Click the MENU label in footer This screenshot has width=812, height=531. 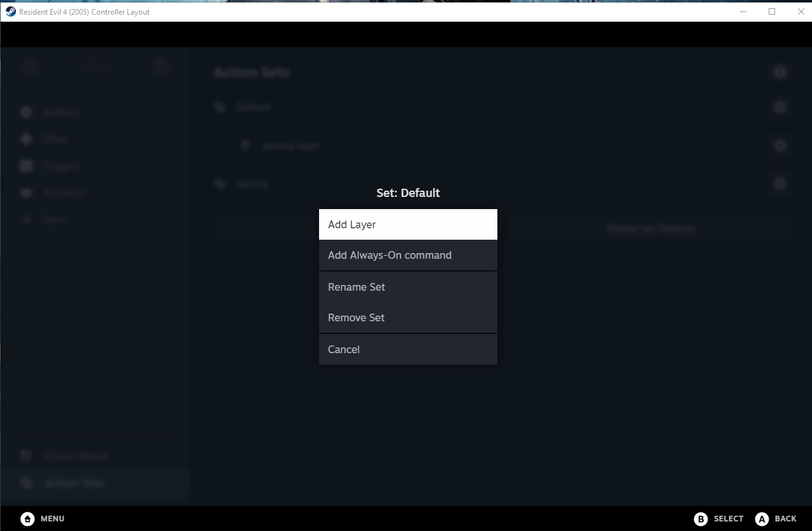click(x=52, y=519)
